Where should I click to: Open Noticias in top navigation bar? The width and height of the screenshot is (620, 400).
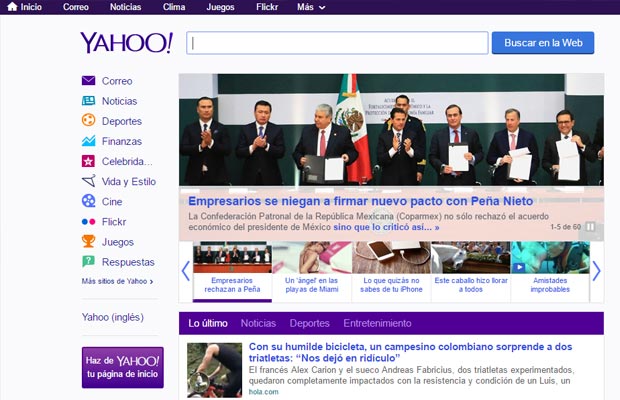(x=125, y=7)
